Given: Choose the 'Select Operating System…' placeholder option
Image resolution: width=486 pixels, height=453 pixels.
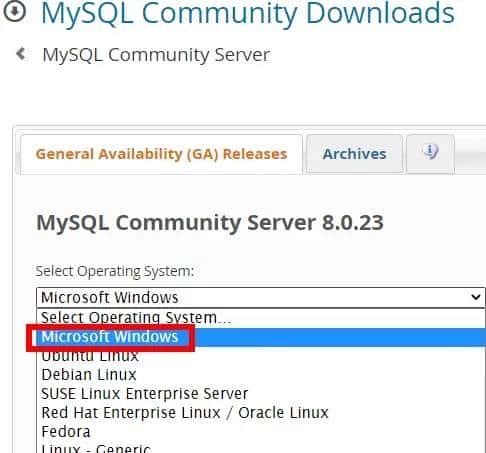Looking at the screenshot, I should (x=261, y=318).
